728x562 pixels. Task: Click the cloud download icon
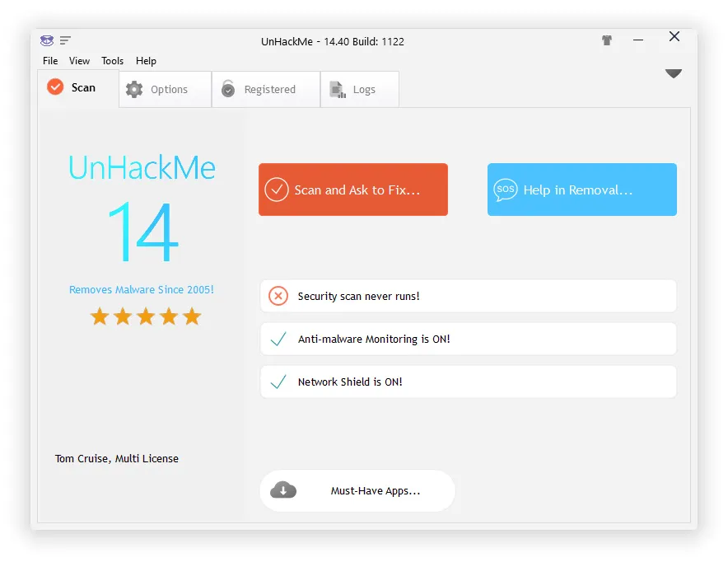(x=283, y=490)
